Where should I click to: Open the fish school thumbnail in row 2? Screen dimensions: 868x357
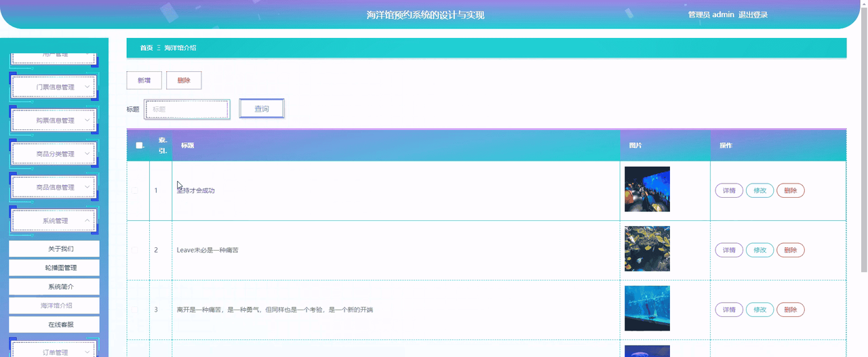[x=647, y=249]
